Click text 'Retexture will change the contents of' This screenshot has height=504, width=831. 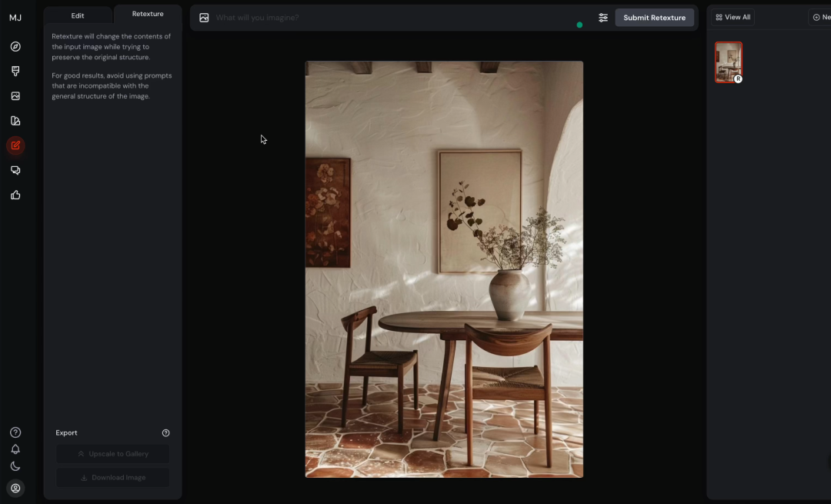point(112,36)
